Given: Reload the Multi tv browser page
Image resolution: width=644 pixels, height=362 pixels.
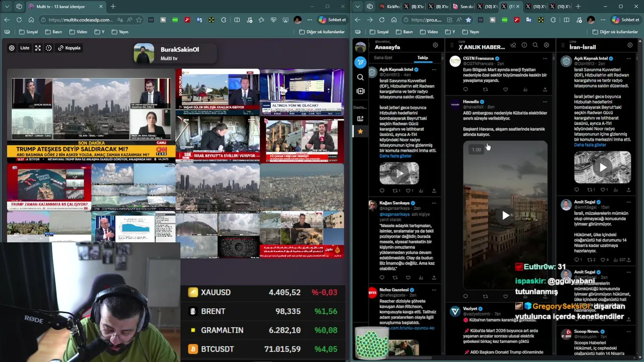Looking at the screenshot, I should click(x=19, y=20).
